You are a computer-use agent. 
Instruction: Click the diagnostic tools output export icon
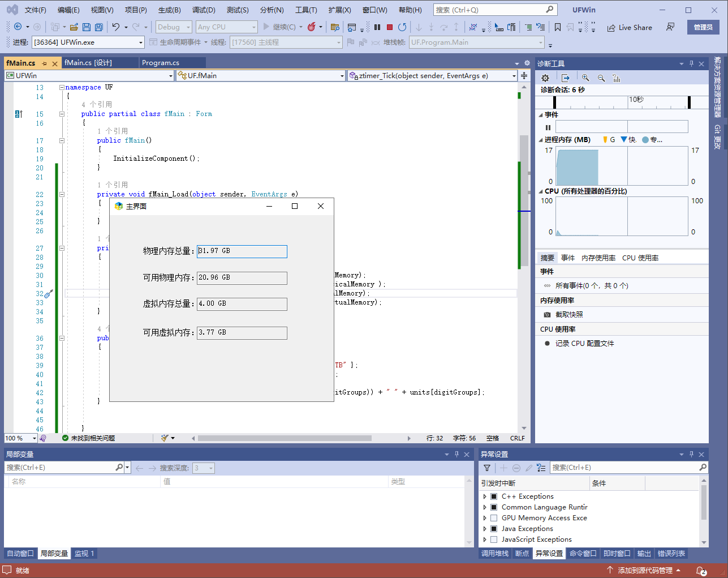coord(565,78)
